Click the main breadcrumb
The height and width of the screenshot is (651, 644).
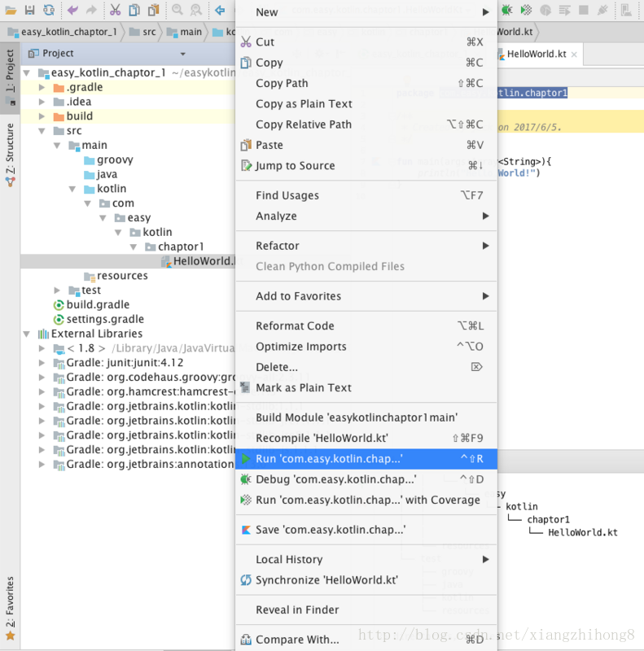coord(185,32)
